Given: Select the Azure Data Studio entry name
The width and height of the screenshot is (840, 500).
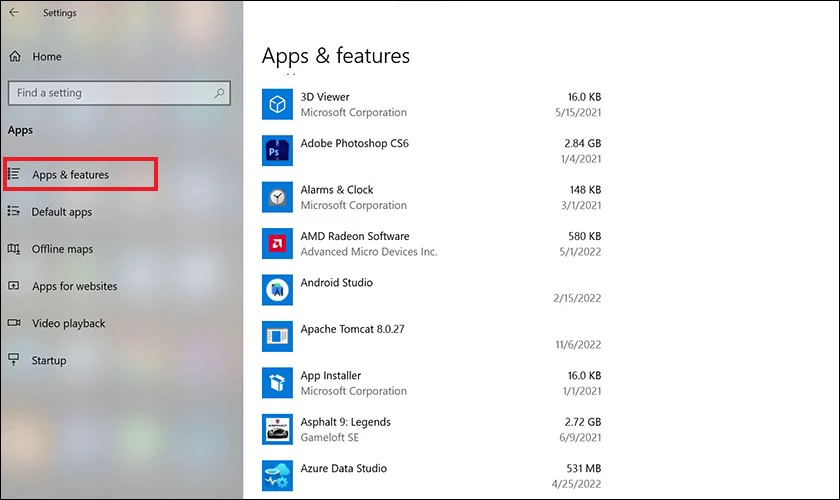Looking at the screenshot, I should (x=343, y=468).
